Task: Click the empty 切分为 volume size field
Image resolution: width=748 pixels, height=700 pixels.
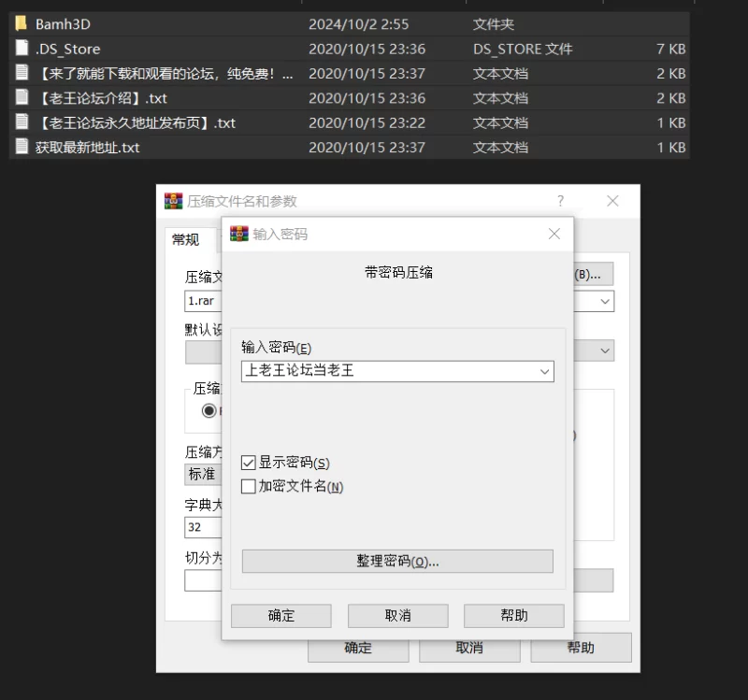Action: pos(203,580)
